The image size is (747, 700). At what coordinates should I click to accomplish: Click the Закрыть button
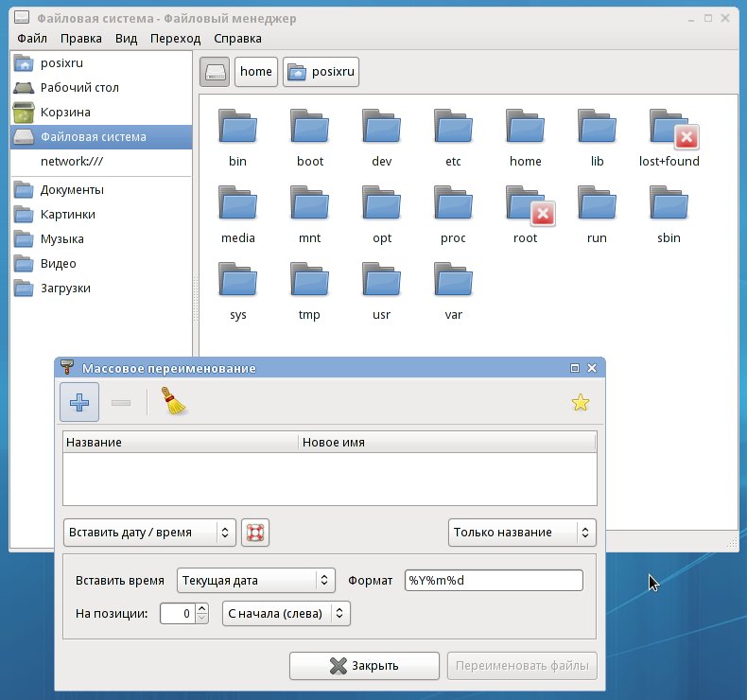click(x=364, y=666)
